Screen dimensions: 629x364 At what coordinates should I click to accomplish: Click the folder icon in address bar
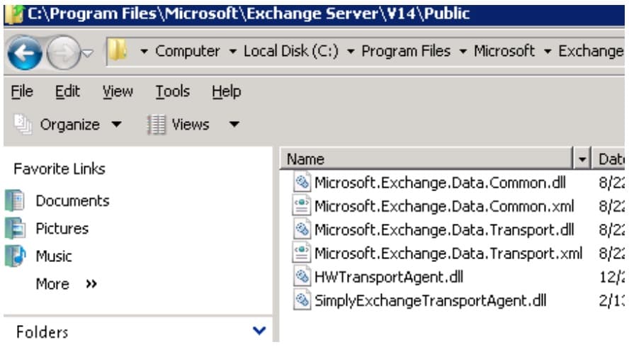pyautogui.click(x=117, y=52)
